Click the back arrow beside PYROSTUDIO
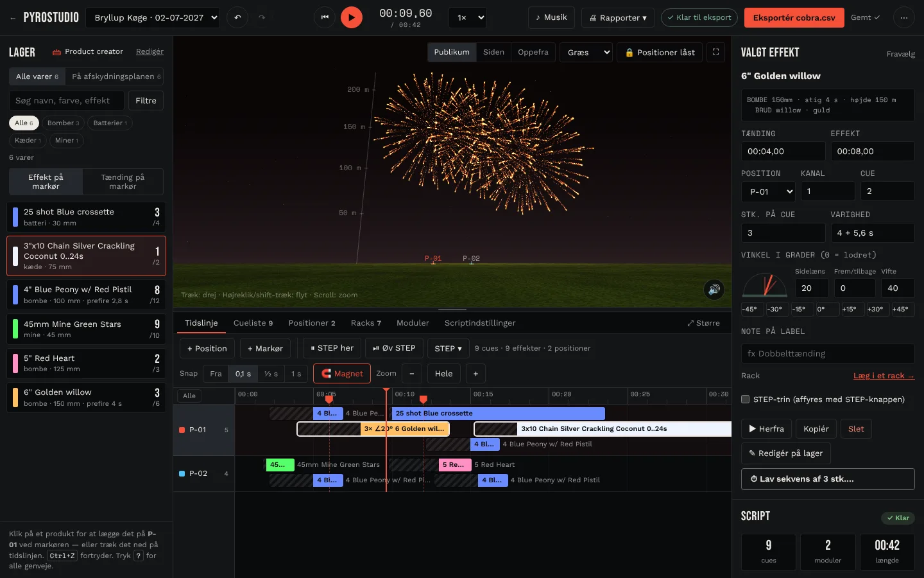This screenshot has height=578, width=924. pyautogui.click(x=13, y=18)
